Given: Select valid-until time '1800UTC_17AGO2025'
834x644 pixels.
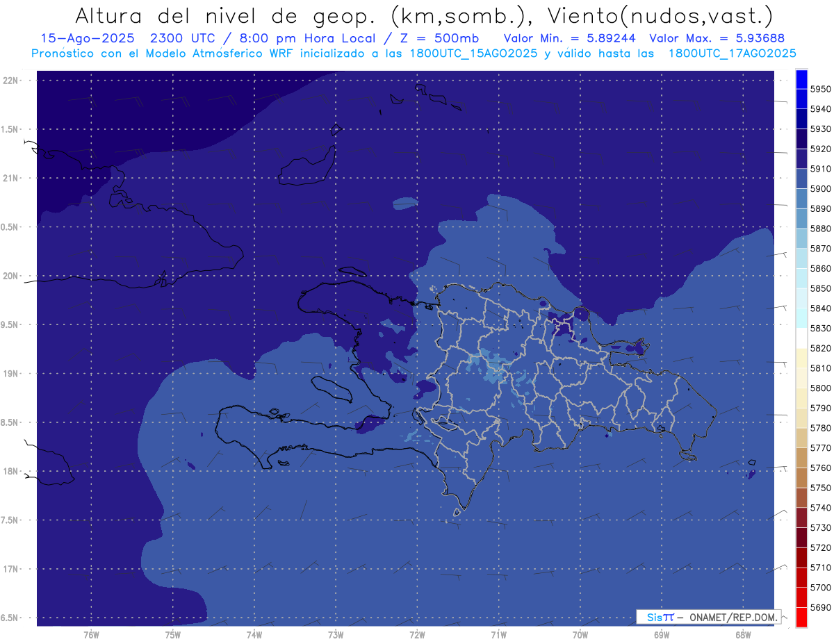Looking at the screenshot, I should [732, 53].
